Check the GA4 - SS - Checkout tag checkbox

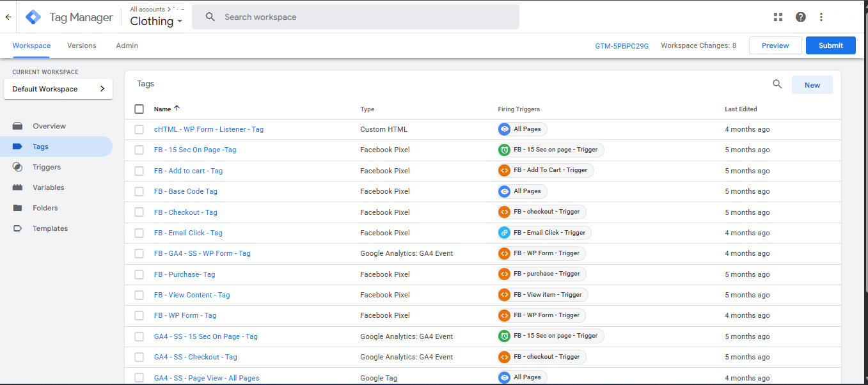[x=139, y=357]
